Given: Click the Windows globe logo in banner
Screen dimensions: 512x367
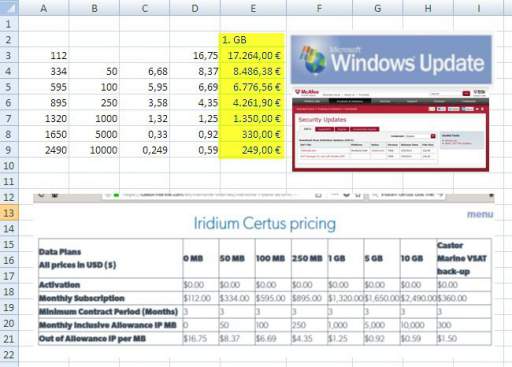Looking at the screenshot, I should (313, 60).
